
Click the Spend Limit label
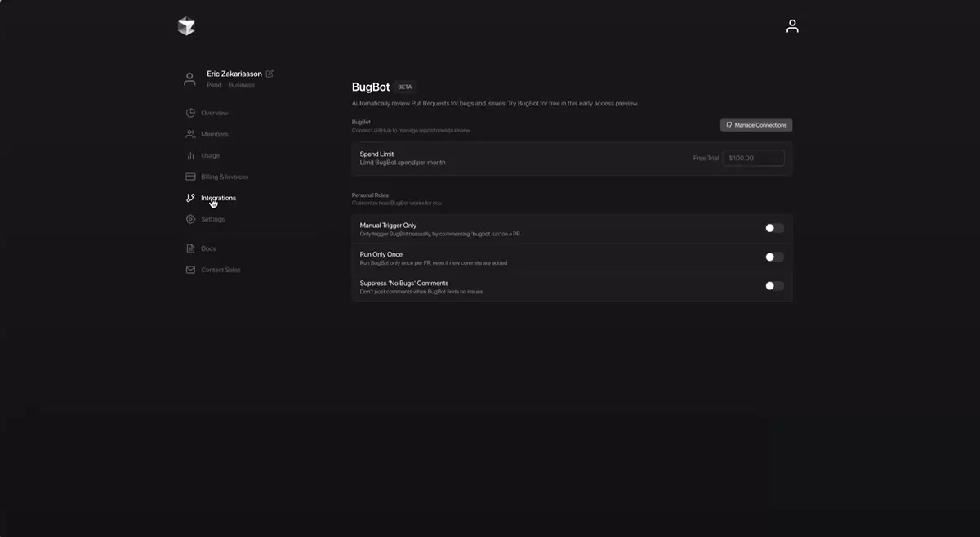click(376, 154)
